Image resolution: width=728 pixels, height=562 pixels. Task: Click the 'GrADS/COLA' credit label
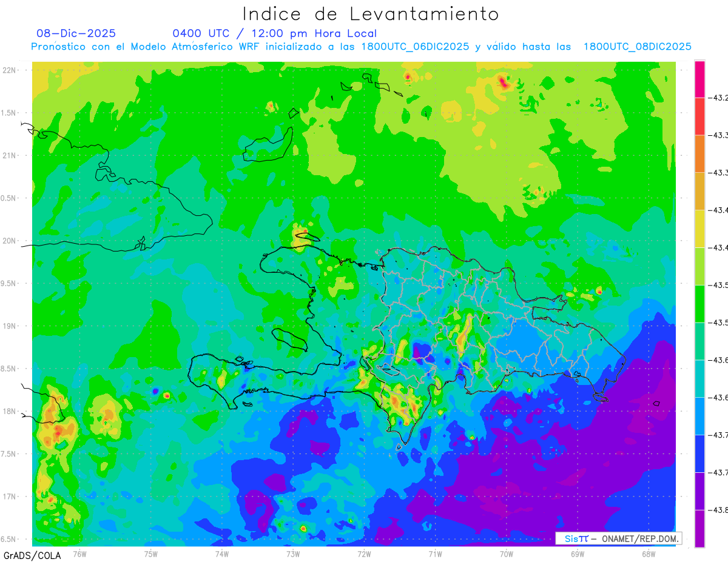32,555
